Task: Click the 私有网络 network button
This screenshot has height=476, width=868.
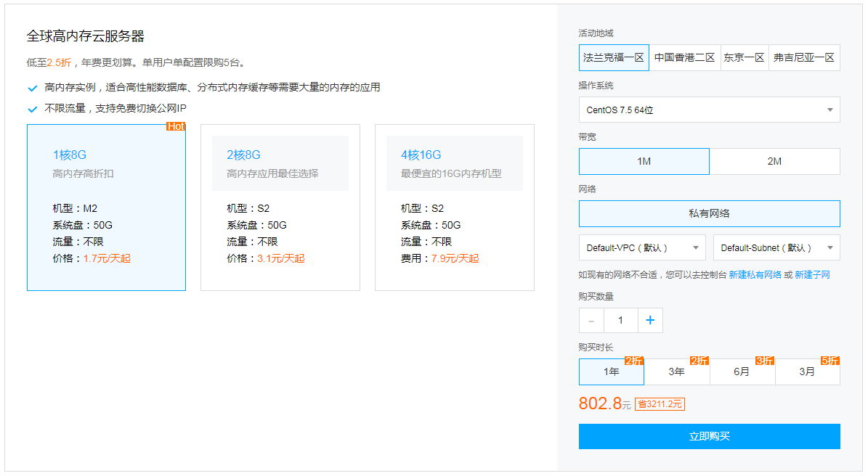Action: 709,213
